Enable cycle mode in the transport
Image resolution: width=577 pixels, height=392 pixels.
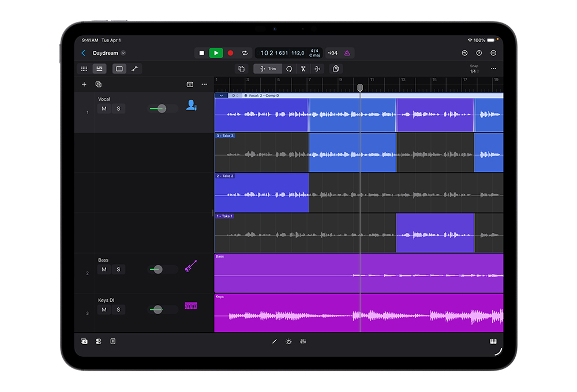244,52
